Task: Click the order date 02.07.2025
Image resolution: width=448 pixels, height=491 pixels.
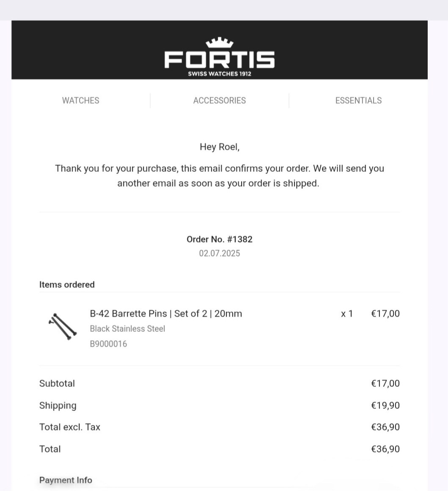Action: [220, 253]
